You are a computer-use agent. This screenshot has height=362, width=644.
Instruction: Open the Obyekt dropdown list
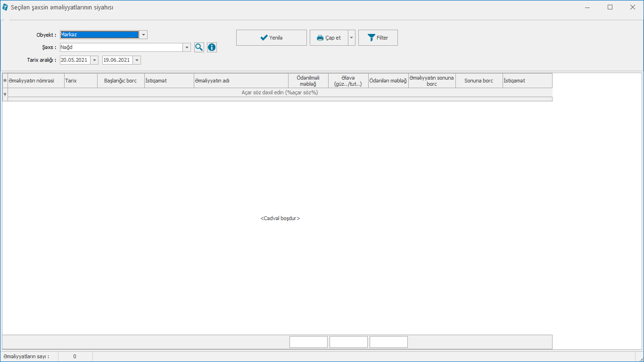click(143, 34)
